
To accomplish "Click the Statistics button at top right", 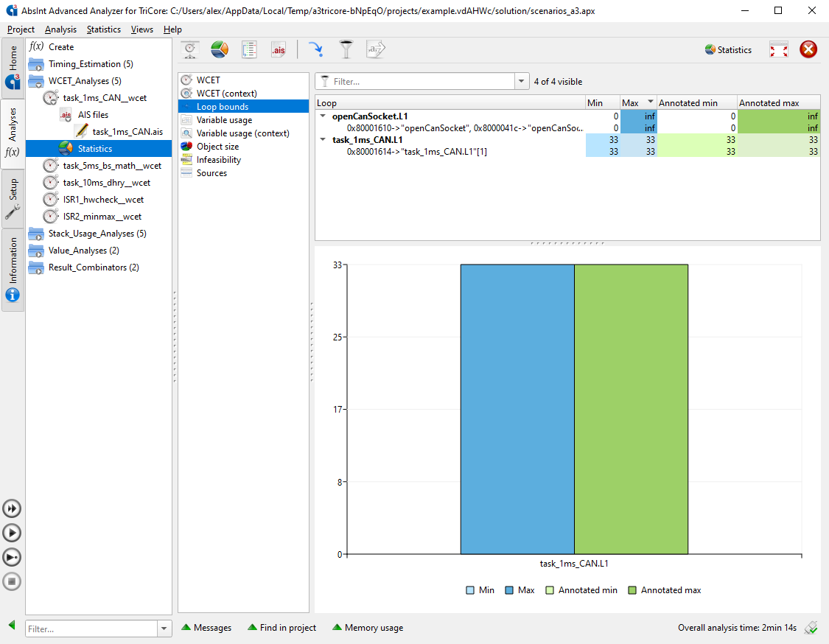I will coord(728,49).
